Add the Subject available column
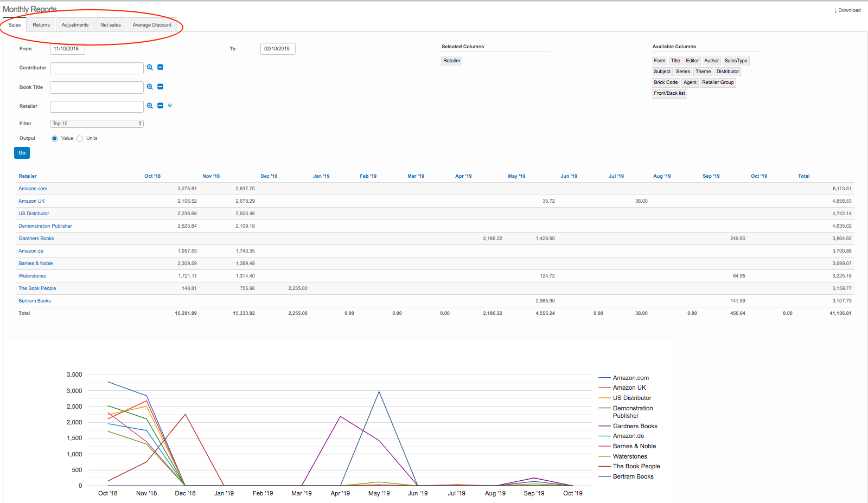868x503 pixels. coord(662,72)
